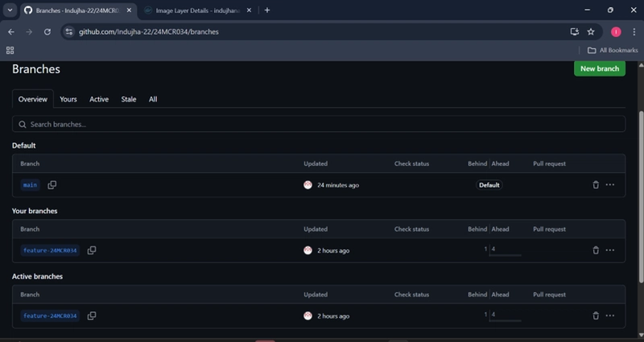Screen dimensions: 644x342
Task: Switch to the Image Layer Details browser tab
Action: coord(198,10)
